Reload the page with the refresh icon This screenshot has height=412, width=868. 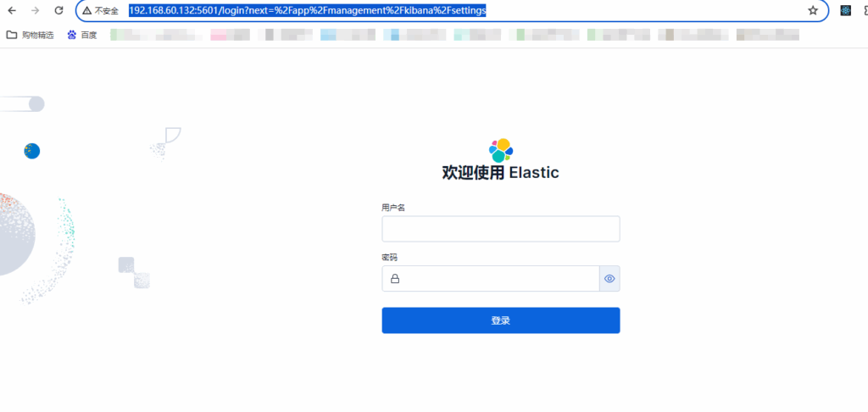[x=59, y=10]
